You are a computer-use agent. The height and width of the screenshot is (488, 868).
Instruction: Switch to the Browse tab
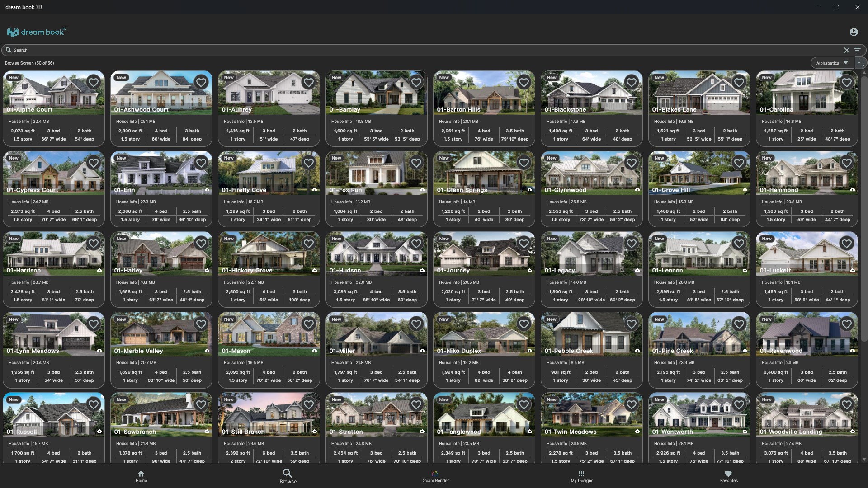point(288,476)
